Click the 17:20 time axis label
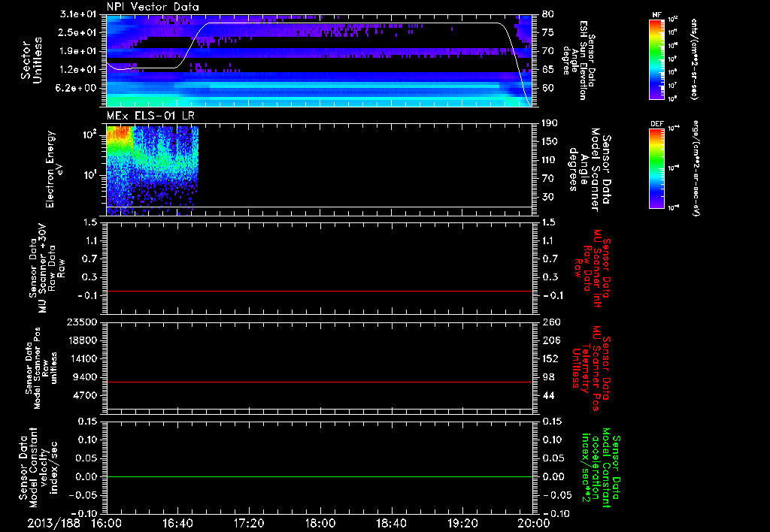Screen dimensions: 770x532 pyautogui.click(x=249, y=523)
